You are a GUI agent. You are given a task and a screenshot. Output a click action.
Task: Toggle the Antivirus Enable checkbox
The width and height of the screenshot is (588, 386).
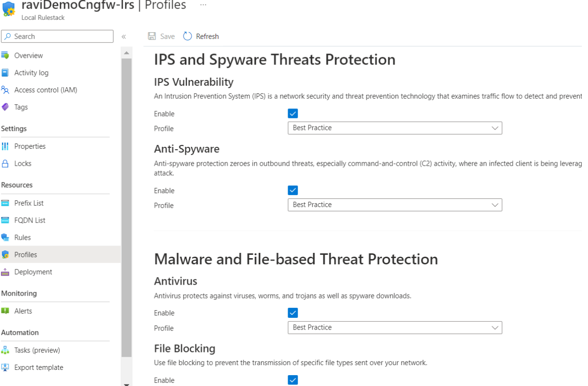293,313
